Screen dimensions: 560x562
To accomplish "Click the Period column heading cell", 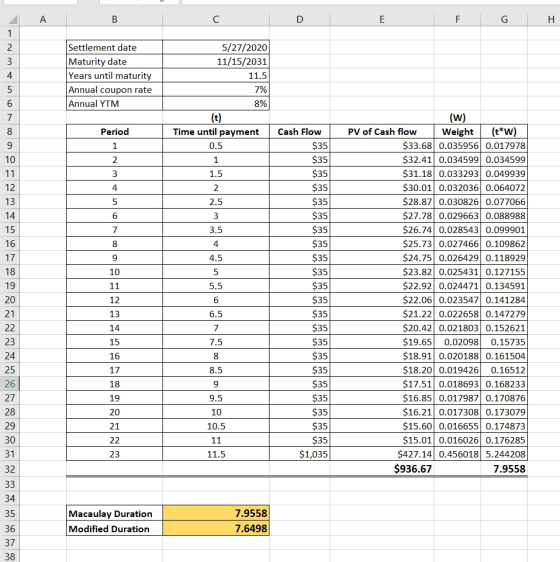I will [114, 132].
